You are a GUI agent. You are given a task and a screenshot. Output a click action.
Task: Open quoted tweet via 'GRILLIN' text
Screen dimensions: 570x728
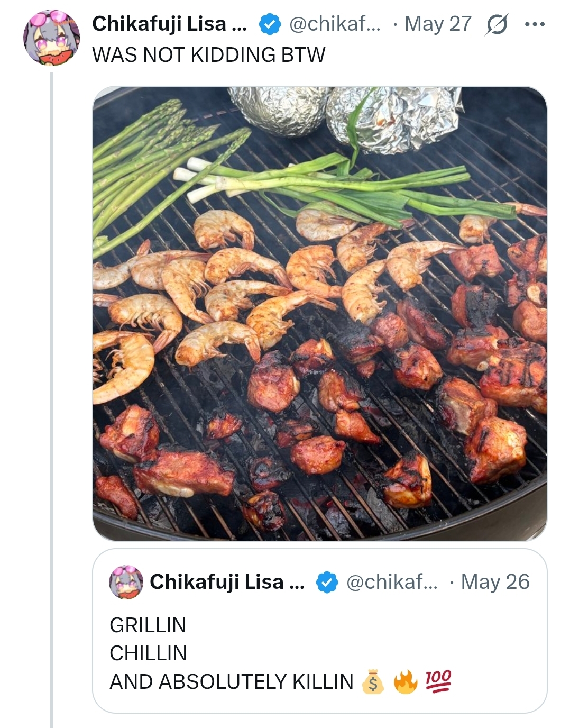coord(148,625)
